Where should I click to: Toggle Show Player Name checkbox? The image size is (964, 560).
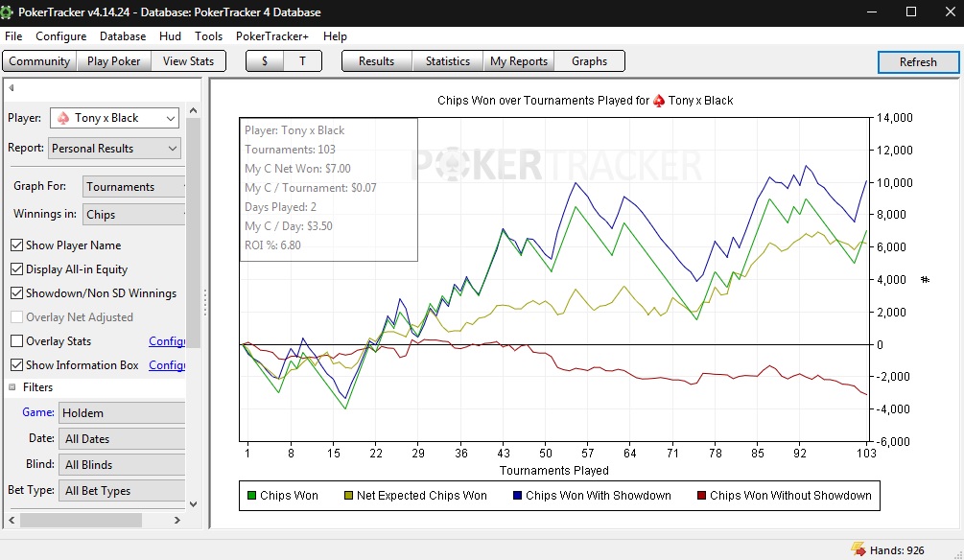pyautogui.click(x=17, y=245)
